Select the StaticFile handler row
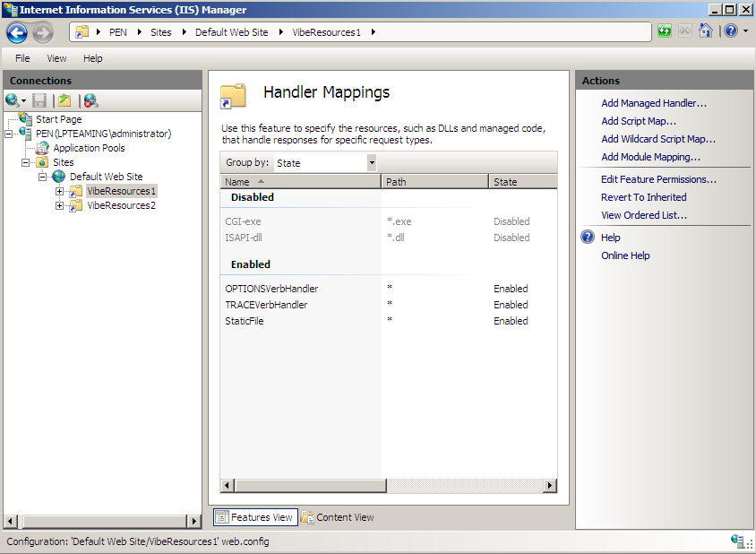This screenshot has width=756, height=554. click(x=389, y=321)
